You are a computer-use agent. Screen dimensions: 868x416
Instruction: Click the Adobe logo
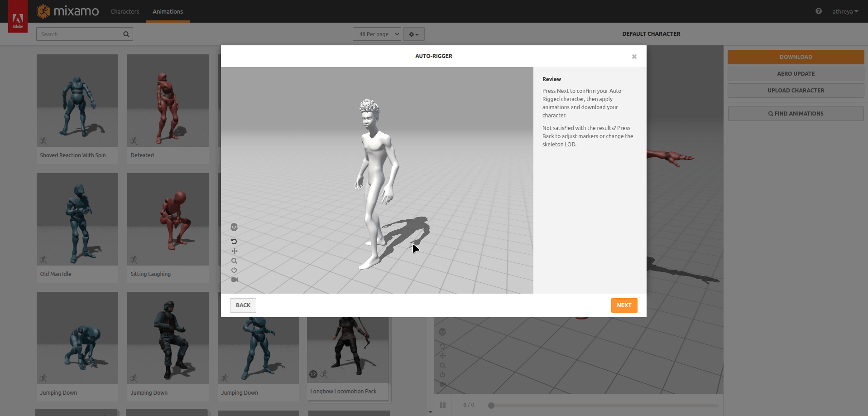point(18,16)
